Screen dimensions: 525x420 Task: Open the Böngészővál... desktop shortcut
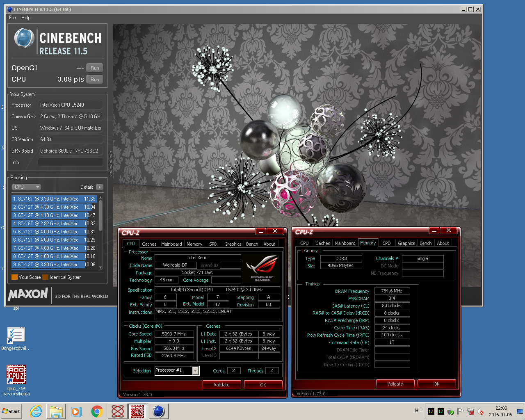[16, 339]
